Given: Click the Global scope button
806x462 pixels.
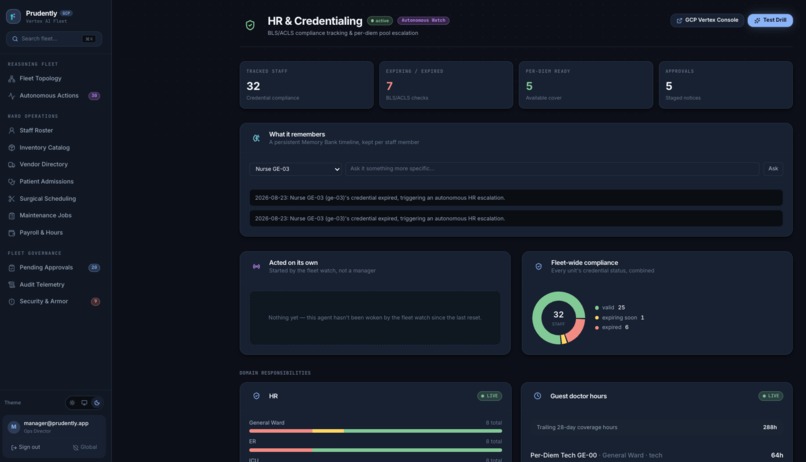Looking at the screenshot, I should [85, 448].
